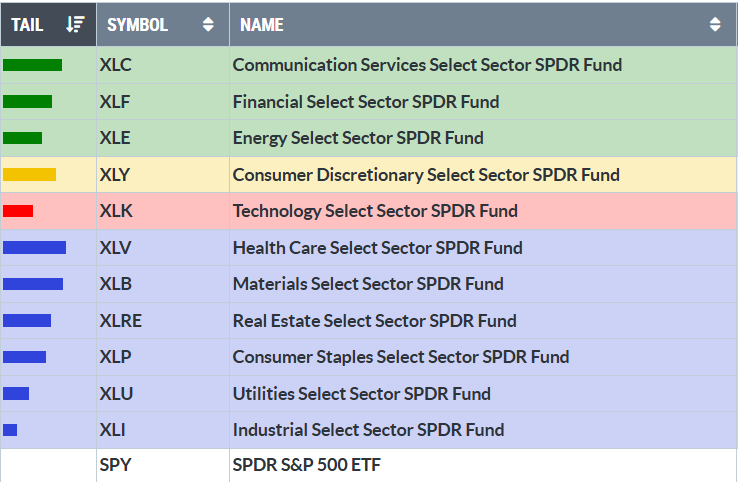Click the red tail bar for XLK
The image size is (738, 482).
click(x=18, y=211)
